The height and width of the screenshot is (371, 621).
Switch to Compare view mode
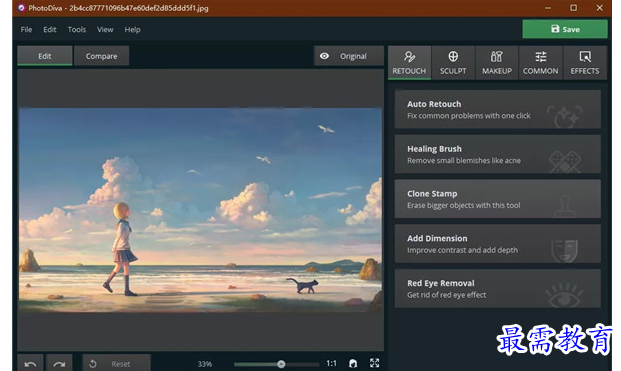click(x=101, y=56)
